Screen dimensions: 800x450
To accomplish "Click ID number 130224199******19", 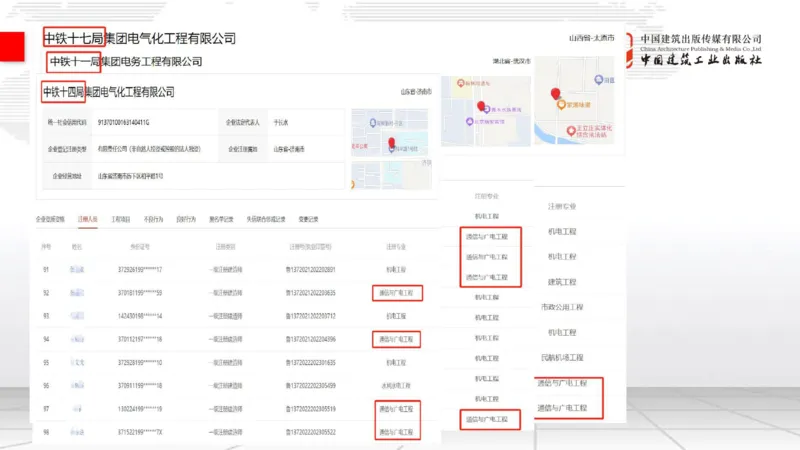I will [x=140, y=409].
